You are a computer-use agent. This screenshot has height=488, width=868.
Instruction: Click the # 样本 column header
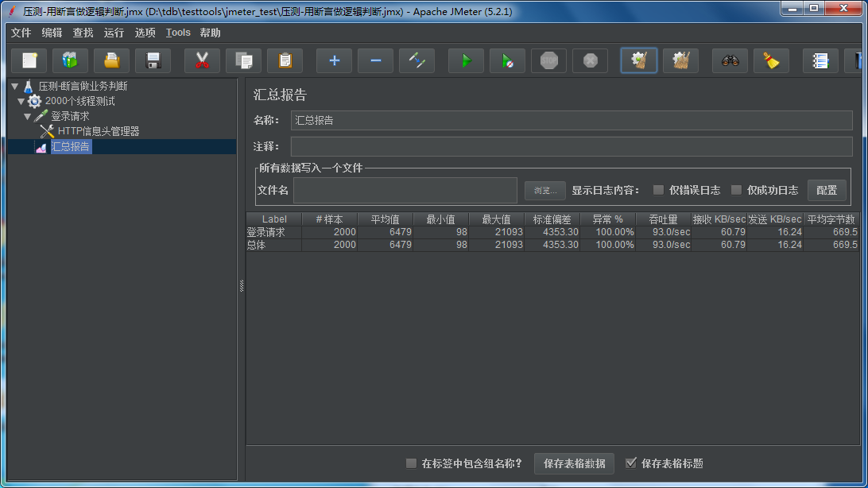click(x=329, y=219)
